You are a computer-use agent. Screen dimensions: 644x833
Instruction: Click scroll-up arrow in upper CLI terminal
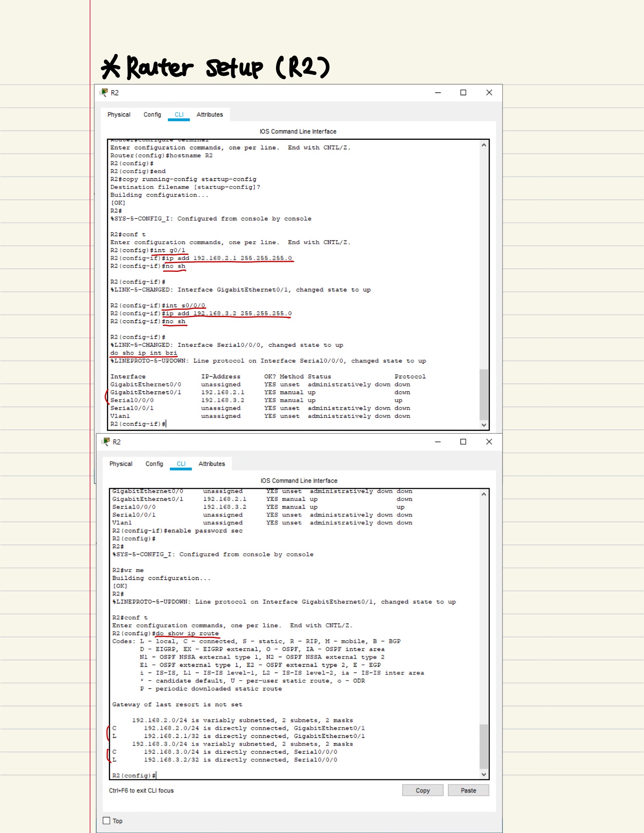point(484,145)
